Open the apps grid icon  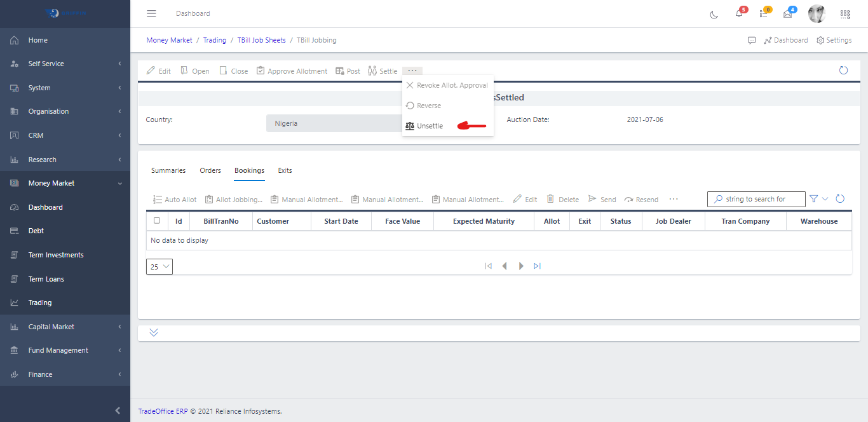pyautogui.click(x=845, y=14)
